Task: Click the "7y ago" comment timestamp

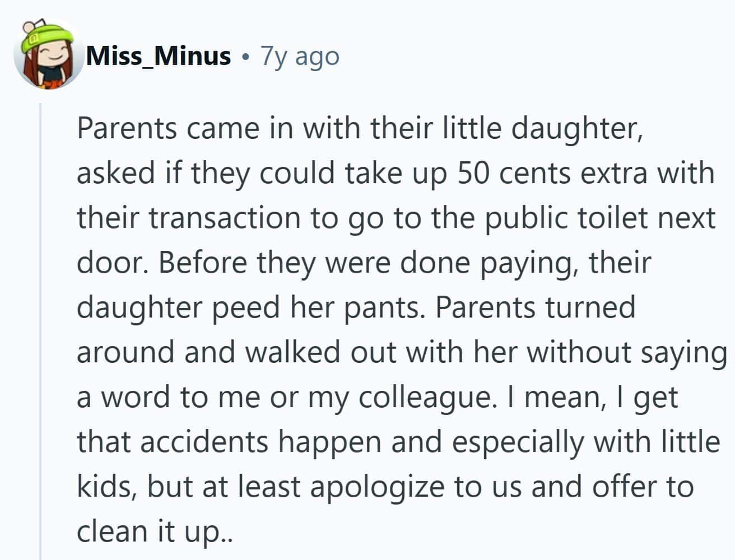Action: (300, 56)
